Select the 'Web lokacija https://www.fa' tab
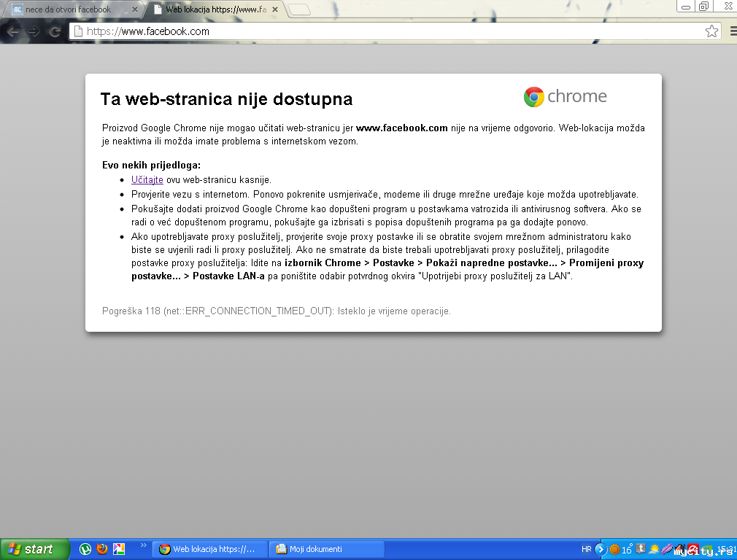The image size is (737, 560). tap(215, 9)
